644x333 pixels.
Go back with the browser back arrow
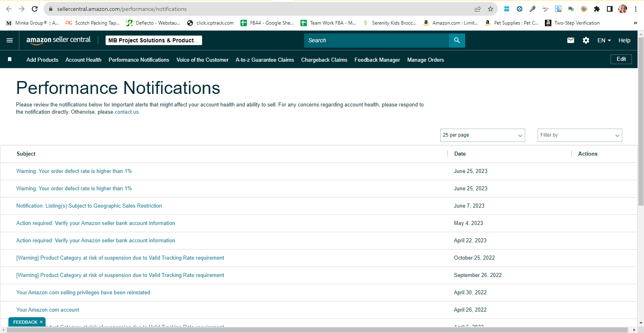point(9,9)
